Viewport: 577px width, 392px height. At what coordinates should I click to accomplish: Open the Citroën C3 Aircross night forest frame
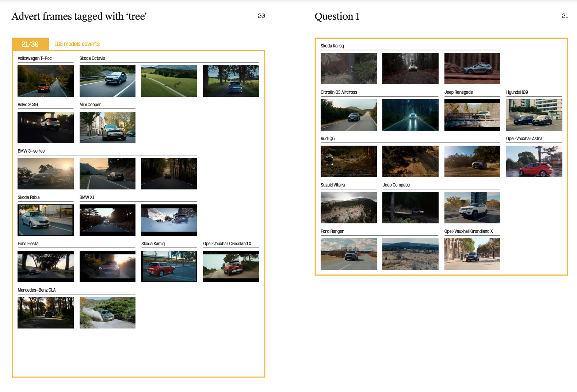410,115
